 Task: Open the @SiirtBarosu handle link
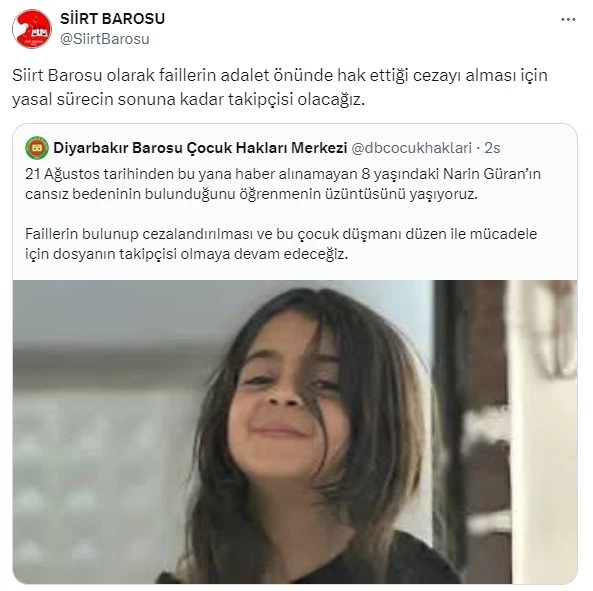[105, 39]
